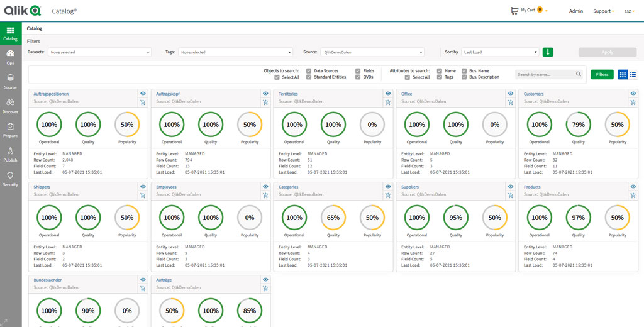Add Customers entity to cart

pyautogui.click(x=633, y=103)
